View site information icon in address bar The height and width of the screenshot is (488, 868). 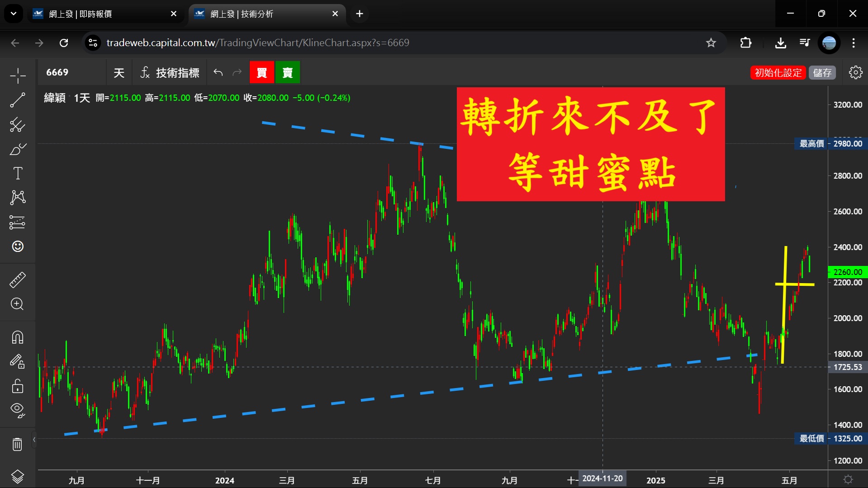pos(93,43)
